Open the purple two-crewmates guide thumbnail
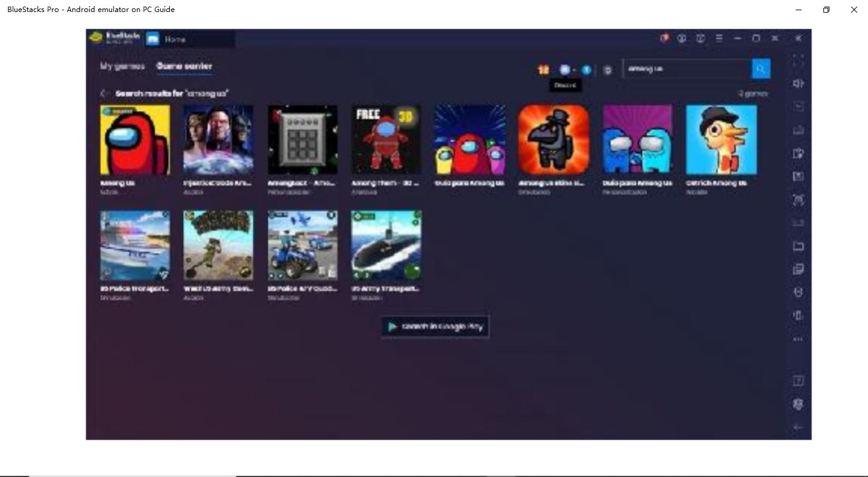The image size is (868, 477). coord(637,140)
